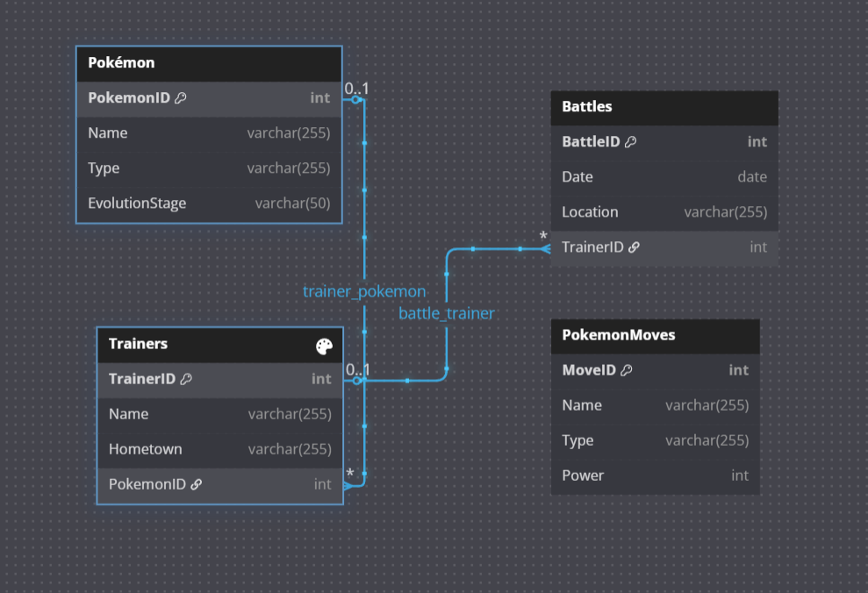Select the PokemonID foreign key text in Trainers

click(x=147, y=484)
